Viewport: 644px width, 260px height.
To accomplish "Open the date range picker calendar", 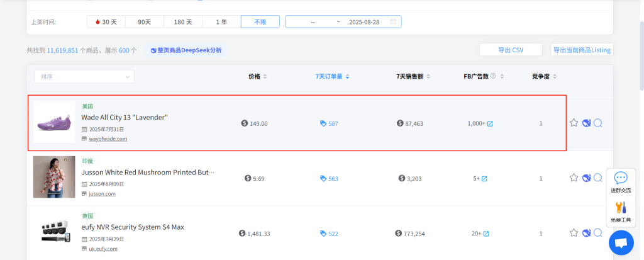I will [394, 21].
